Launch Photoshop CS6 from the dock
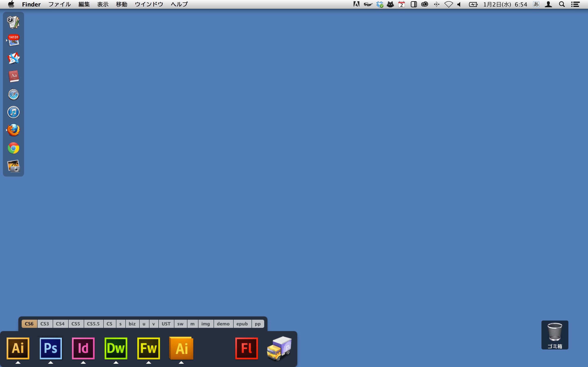The width and height of the screenshot is (588, 367). coord(51,348)
